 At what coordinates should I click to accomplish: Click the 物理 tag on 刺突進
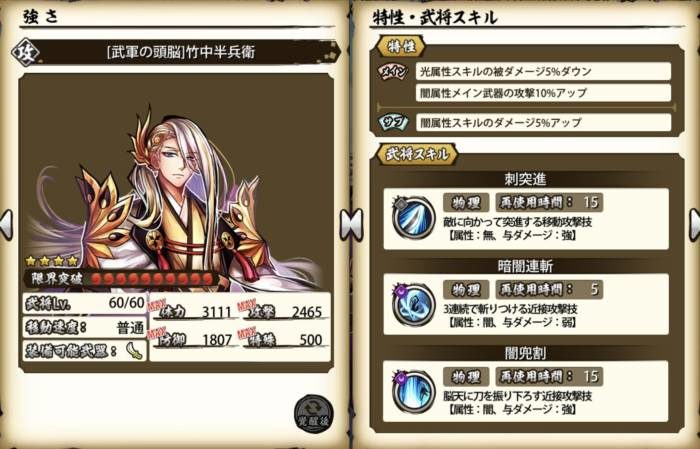point(466,203)
